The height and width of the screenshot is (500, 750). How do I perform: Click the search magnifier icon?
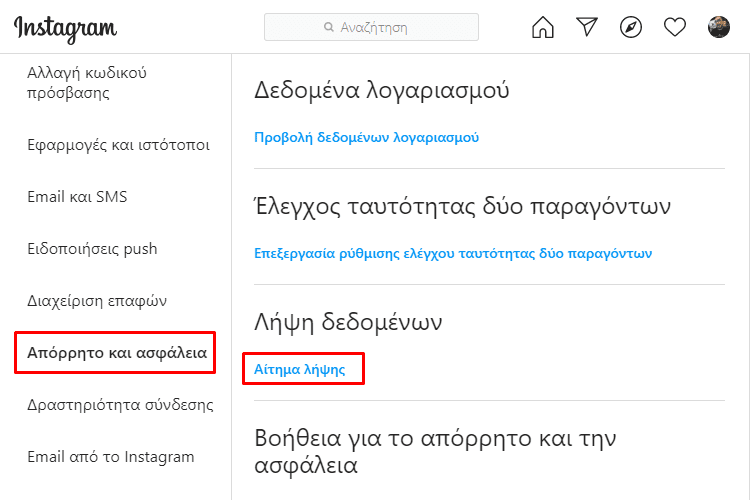(329, 27)
